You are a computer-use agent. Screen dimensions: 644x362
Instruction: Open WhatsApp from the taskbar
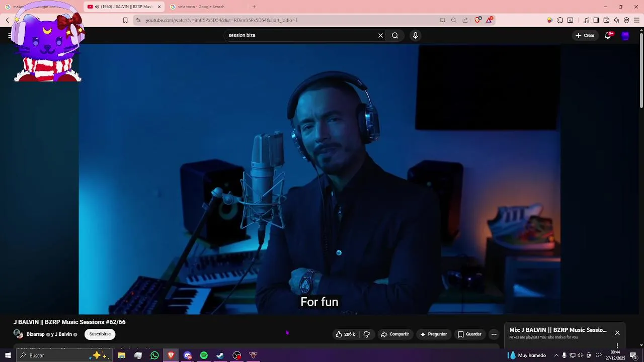click(x=154, y=355)
